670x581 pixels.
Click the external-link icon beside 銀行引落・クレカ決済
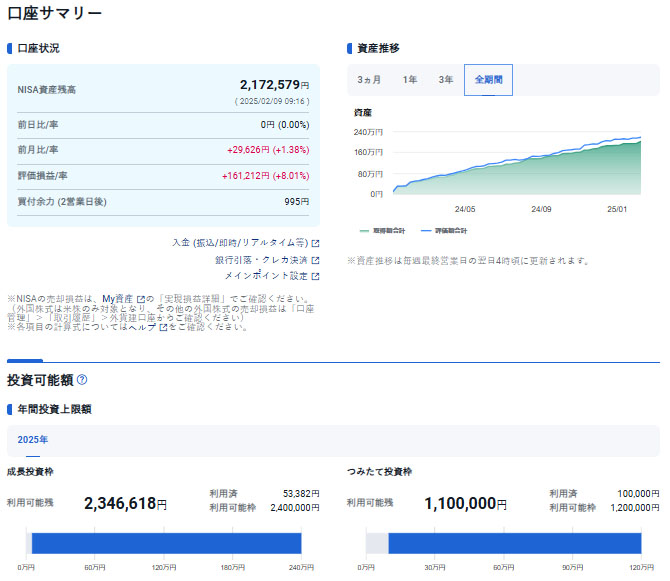[315, 260]
